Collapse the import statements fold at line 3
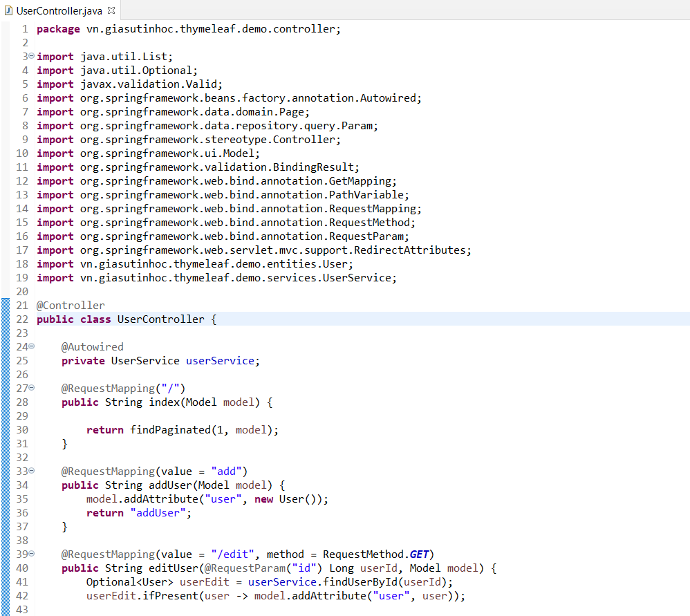The width and height of the screenshot is (690, 616). (31, 57)
